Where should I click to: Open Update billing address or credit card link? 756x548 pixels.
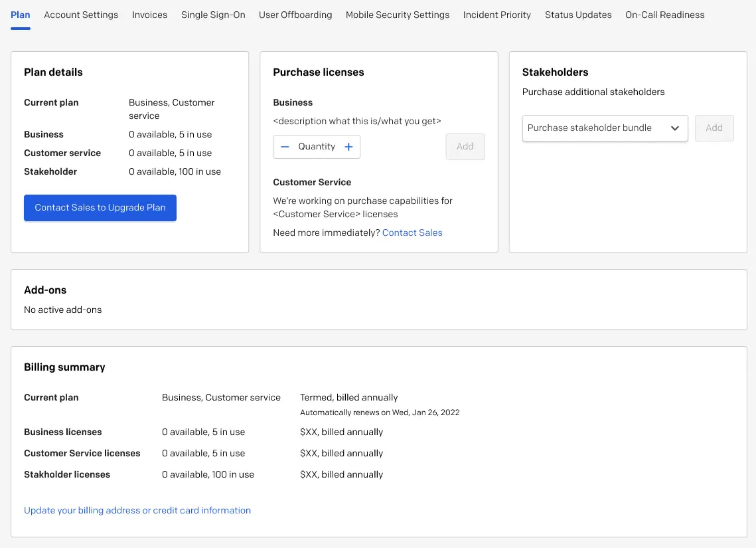click(137, 510)
